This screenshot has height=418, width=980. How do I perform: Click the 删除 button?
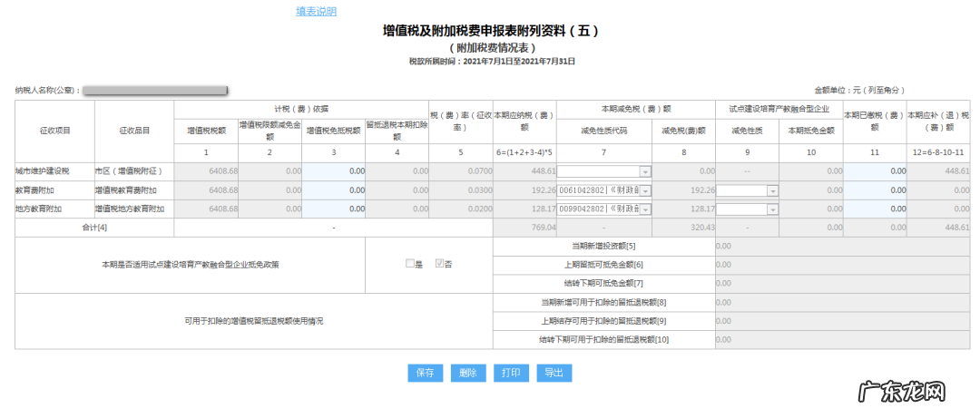468,373
